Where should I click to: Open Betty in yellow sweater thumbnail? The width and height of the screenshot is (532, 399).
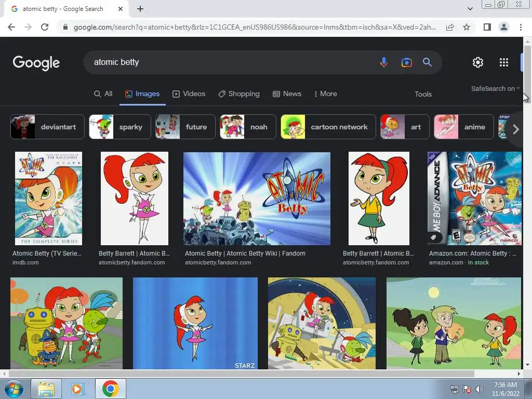click(x=379, y=198)
